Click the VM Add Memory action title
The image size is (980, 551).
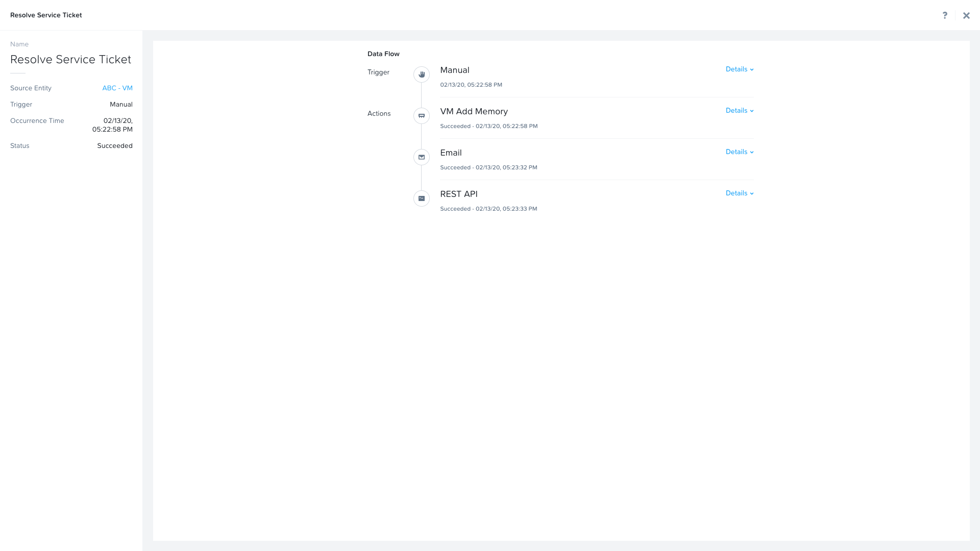point(474,112)
